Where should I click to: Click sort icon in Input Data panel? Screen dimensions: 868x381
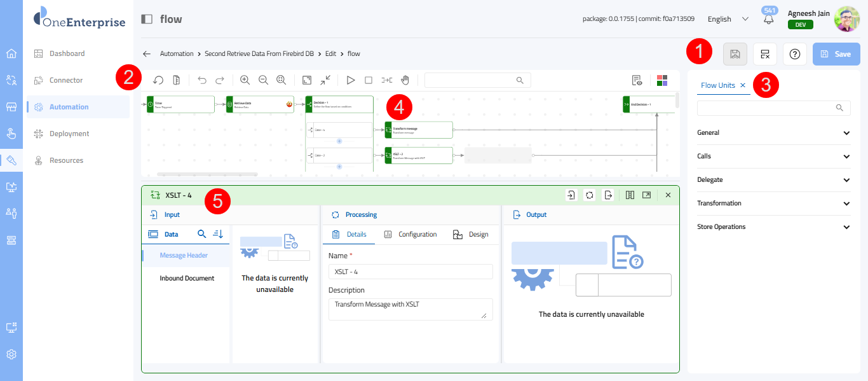218,234
